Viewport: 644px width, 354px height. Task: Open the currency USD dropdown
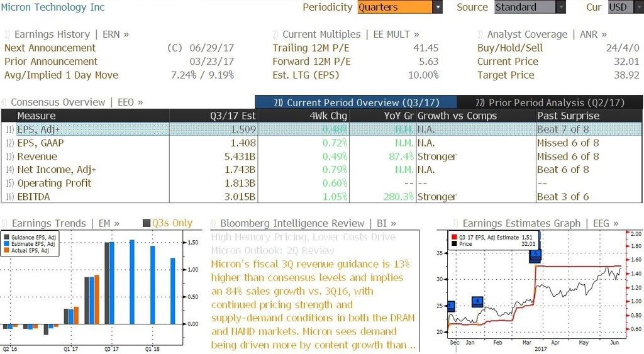point(626,7)
